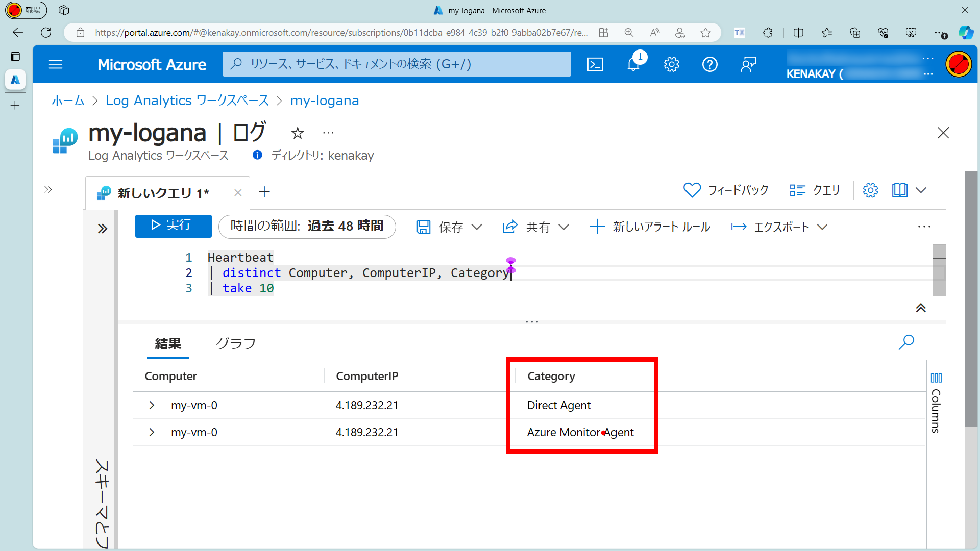This screenshot has width=980, height=551.
Task: Open the results search magnifier
Action: [x=906, y=342]
